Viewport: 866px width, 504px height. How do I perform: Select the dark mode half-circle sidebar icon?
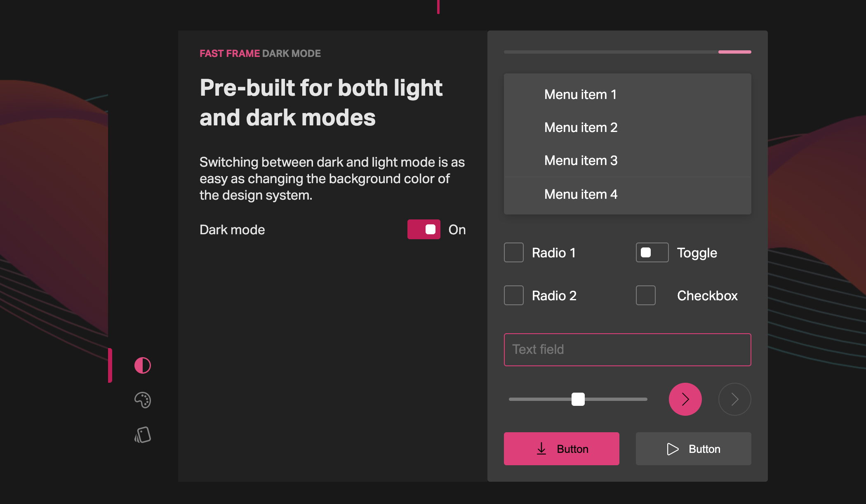pos(142,365)
